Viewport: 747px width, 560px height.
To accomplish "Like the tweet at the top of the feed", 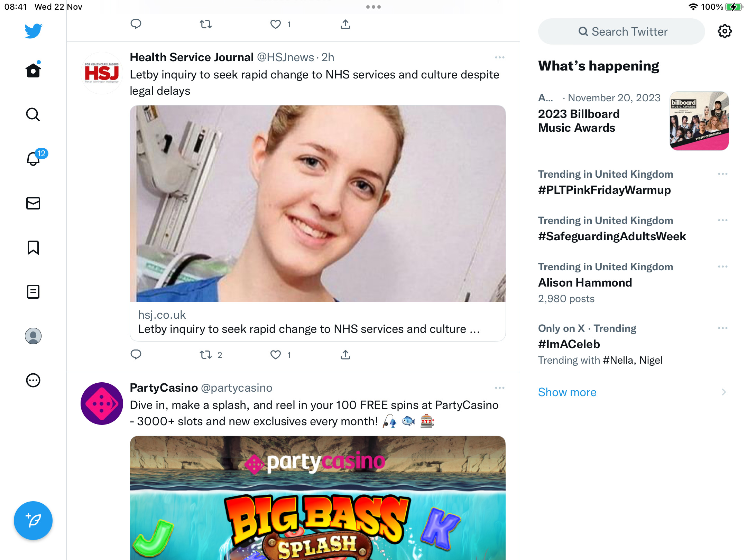I will [x=276, y=24].
